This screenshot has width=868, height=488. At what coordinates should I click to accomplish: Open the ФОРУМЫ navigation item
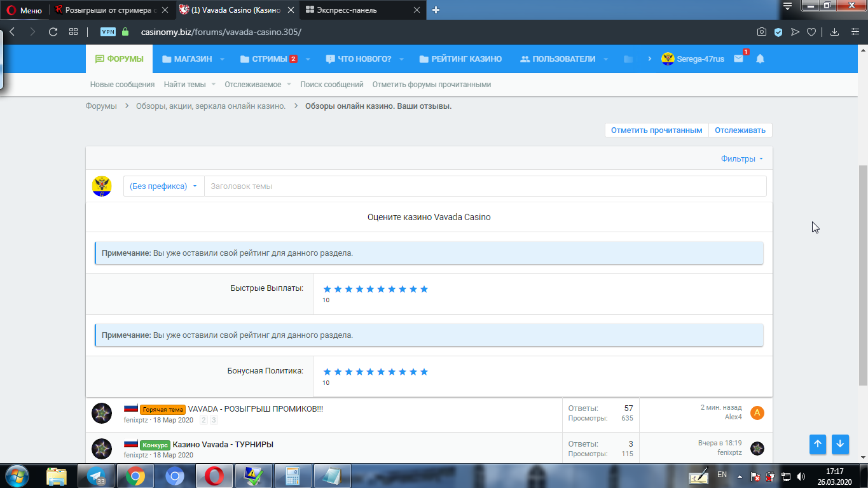pos(119,59)
